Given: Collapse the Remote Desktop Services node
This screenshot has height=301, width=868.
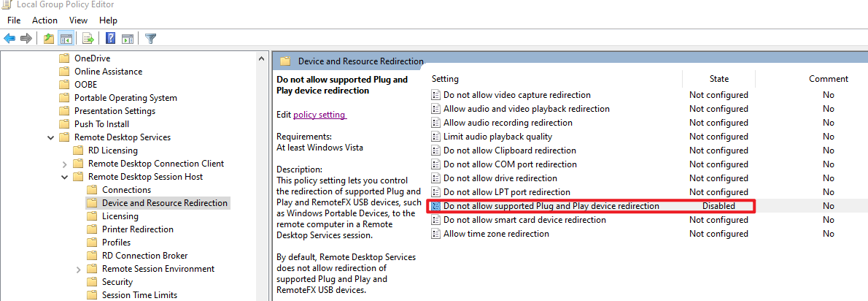Looking at the screenshot, I should [50, 137].
